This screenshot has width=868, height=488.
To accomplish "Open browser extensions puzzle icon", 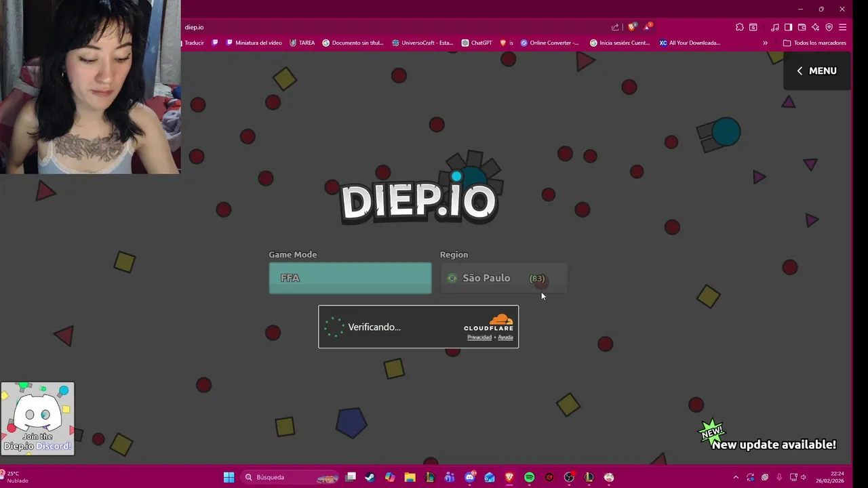I will [739, 27].
